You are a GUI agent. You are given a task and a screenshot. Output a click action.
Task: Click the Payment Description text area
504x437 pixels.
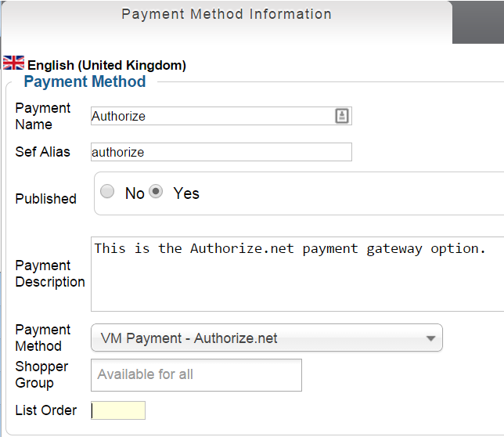click(x=297, y=274)
